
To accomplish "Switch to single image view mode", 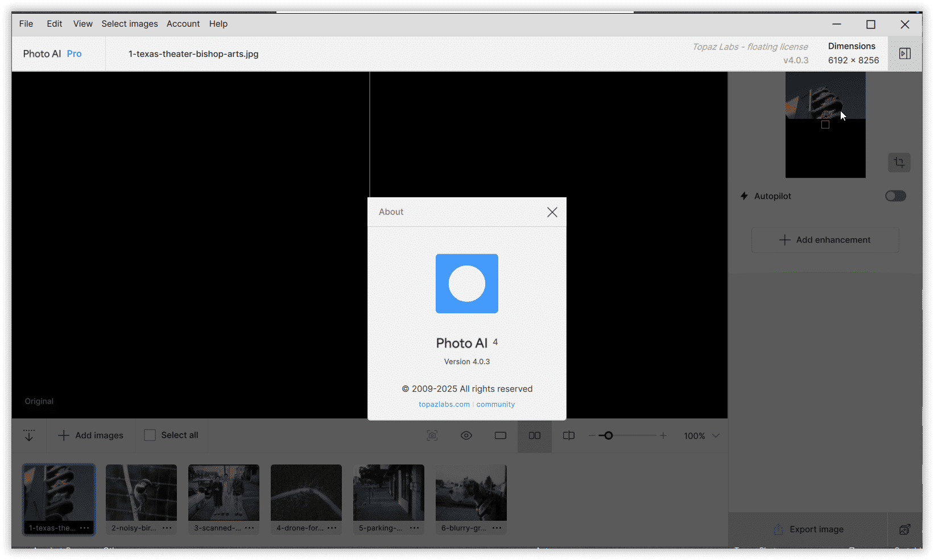I will (x=500, y=435).
